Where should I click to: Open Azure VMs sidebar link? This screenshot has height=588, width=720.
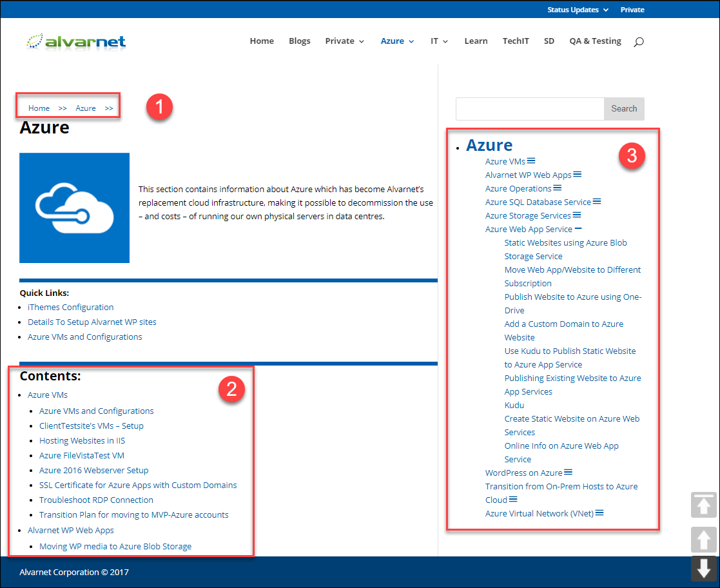pyautogui.click(x=505, y=161)
